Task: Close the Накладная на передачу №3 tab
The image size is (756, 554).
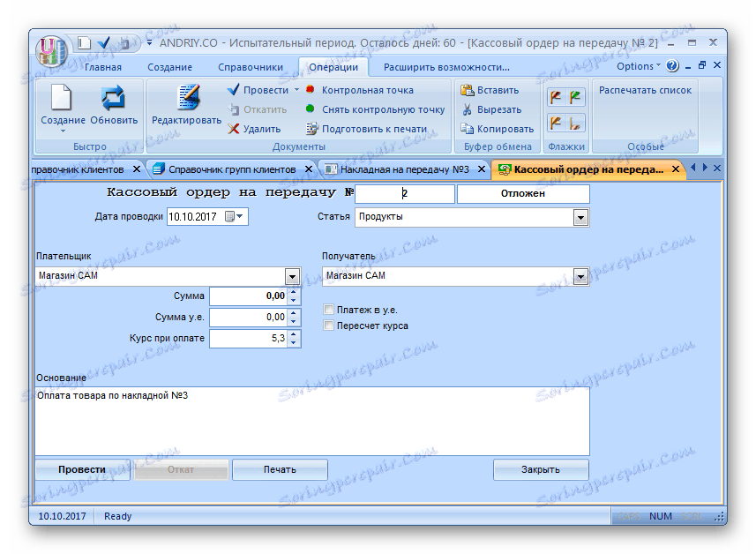Action: tap(481, 168)
